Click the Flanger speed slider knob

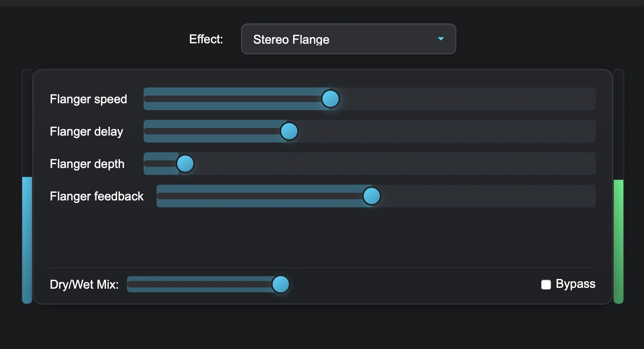point(330,99)
